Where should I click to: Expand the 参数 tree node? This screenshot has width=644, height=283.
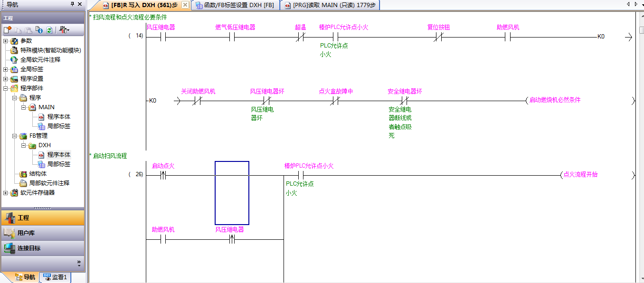pyautogui.click(x=6, y=41)
